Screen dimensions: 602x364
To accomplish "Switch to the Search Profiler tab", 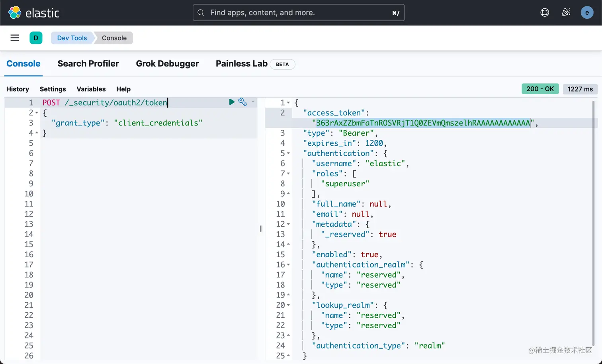I will pos(88,64).
